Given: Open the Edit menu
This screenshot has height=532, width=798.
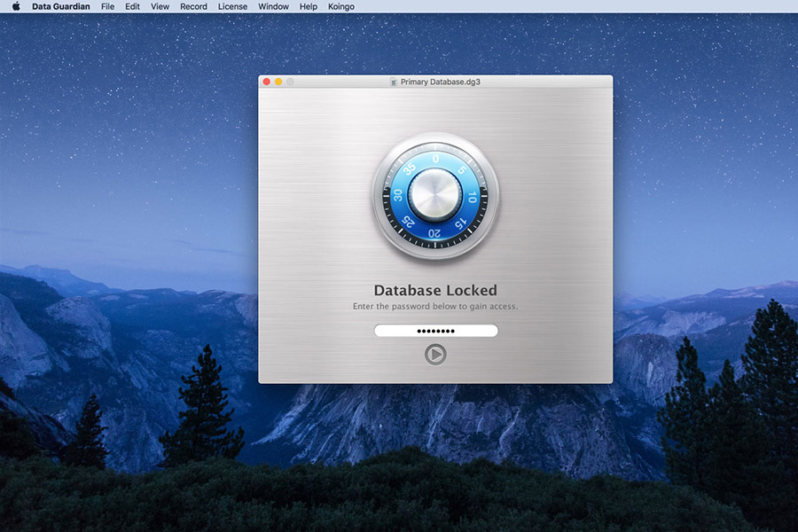Looking at the screenshot, I should click(x=132, y=6).
